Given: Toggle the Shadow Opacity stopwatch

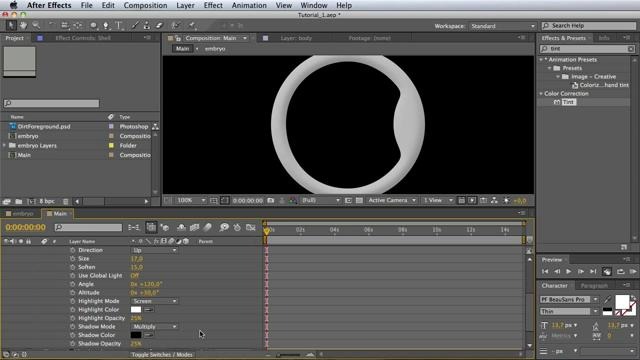Looking at the screenshot, I should pyautogui.click(x=73, y=344).
